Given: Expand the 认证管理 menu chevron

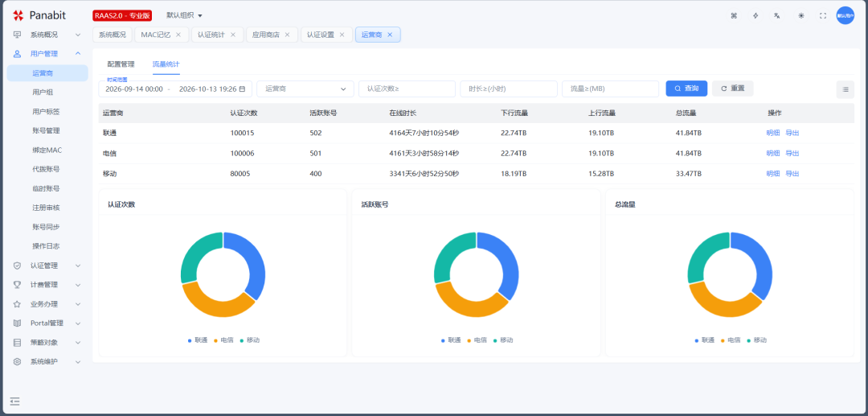Looking at the screenshot, I should click(78, 266).
